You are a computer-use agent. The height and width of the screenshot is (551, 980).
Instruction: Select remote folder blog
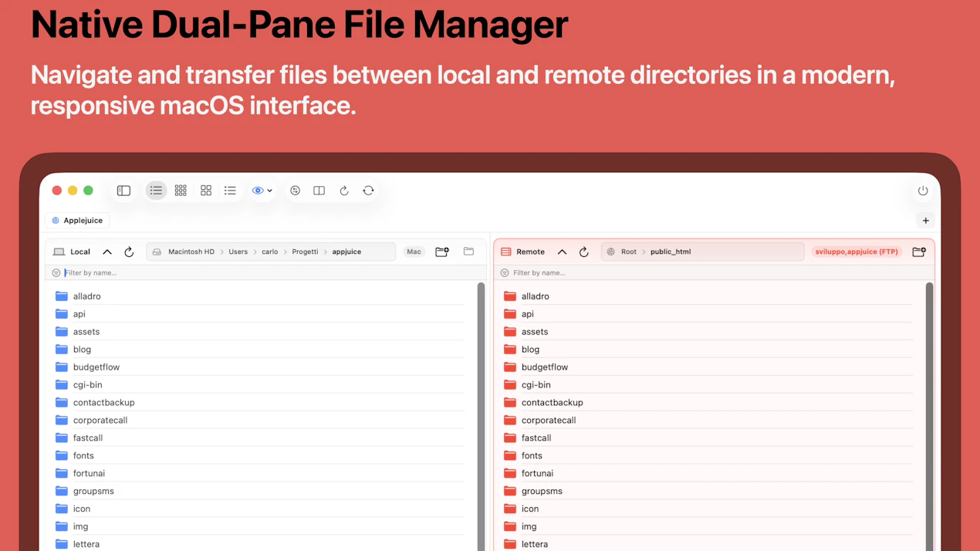click(x=708, y=350)
